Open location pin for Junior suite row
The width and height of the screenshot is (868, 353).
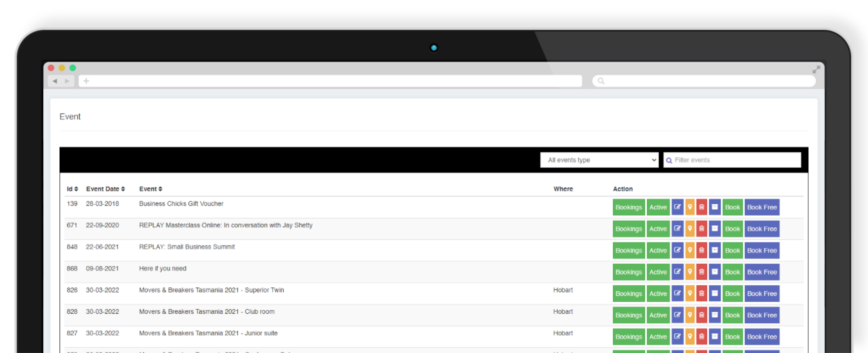coord(690,337)
